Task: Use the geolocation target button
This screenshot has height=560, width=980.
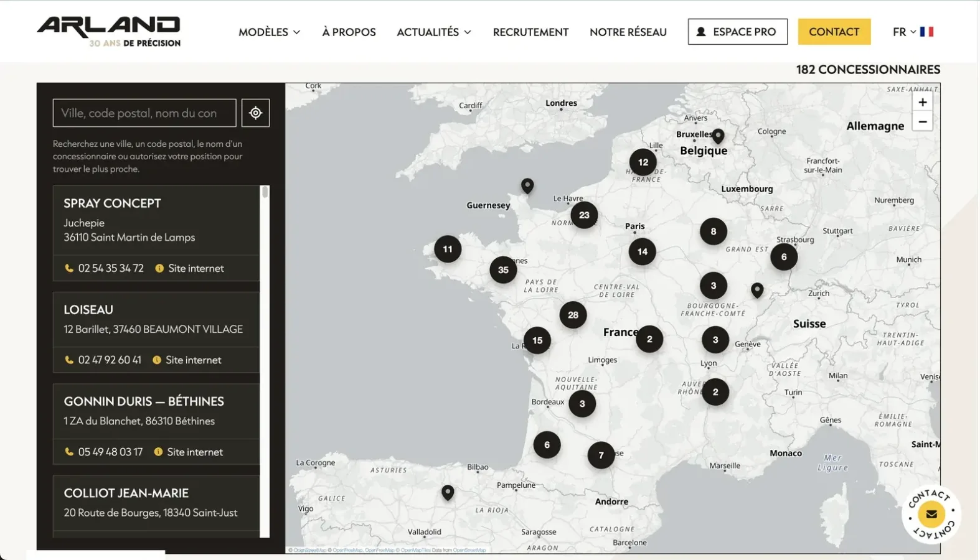Action: coord(255,113)
